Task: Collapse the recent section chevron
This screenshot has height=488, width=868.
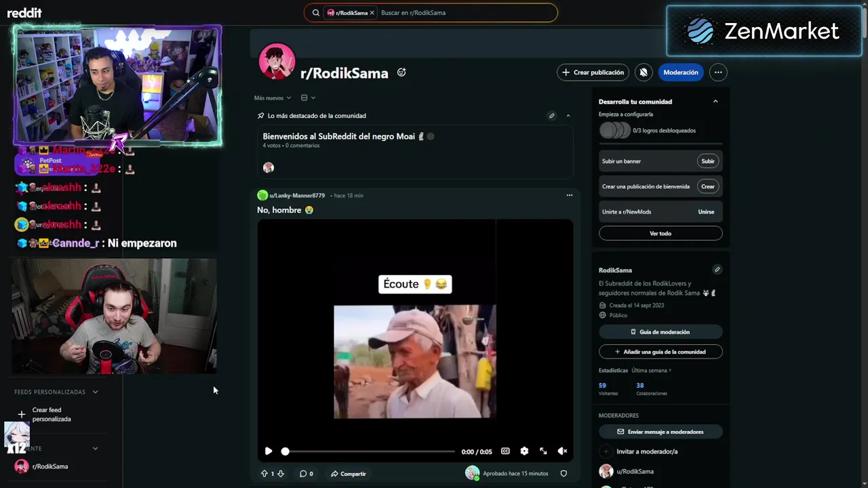Action: (x=96, y=448)
